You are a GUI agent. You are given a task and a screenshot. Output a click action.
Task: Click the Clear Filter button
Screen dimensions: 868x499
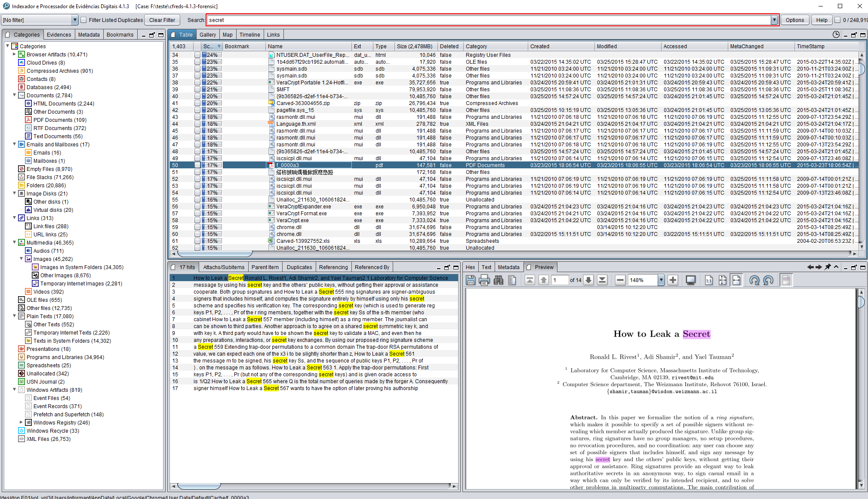click(x=162, y=20)
